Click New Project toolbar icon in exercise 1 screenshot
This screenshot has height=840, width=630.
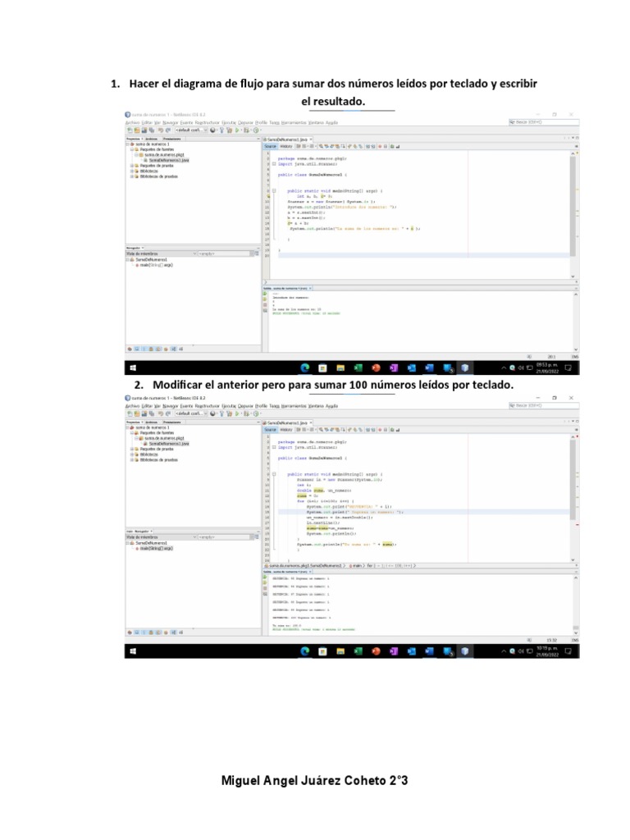137,130
